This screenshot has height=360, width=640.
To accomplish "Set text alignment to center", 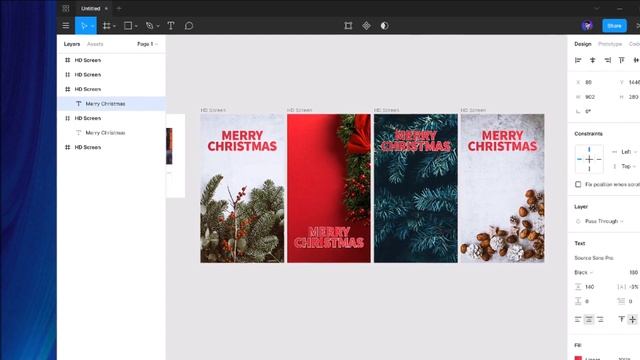I will [589, 319].
